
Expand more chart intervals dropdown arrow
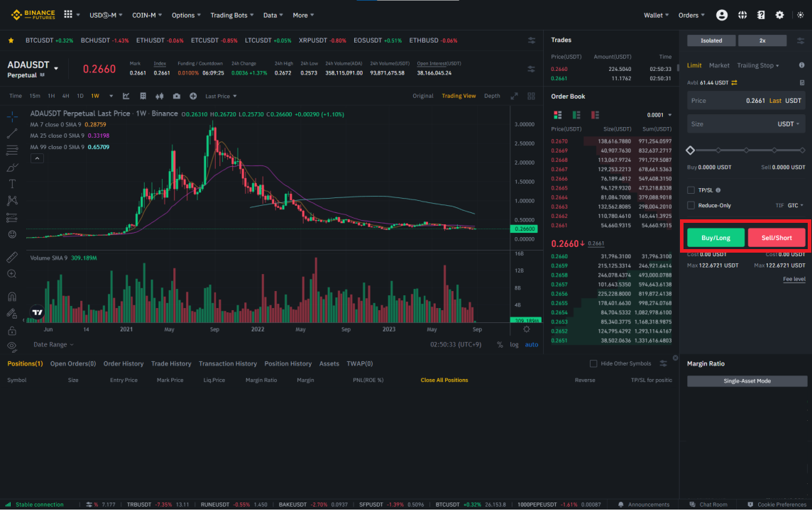111,96
